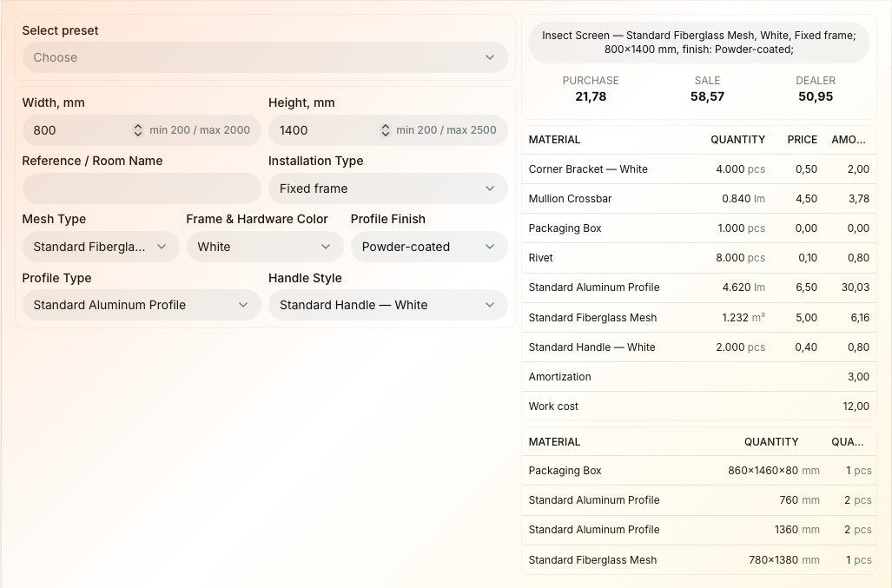The image size is (892, 588).
Task: Click the 760 mm profile cut row
Action: click(698, 500)
